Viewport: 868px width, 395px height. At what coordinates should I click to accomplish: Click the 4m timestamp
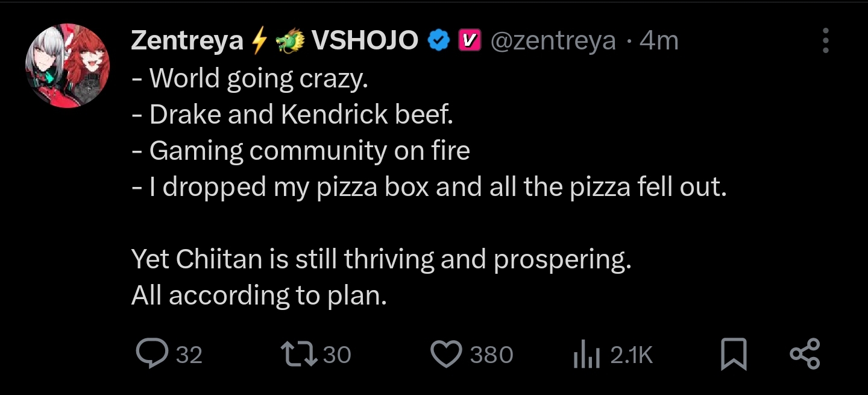tap(659, 41)
